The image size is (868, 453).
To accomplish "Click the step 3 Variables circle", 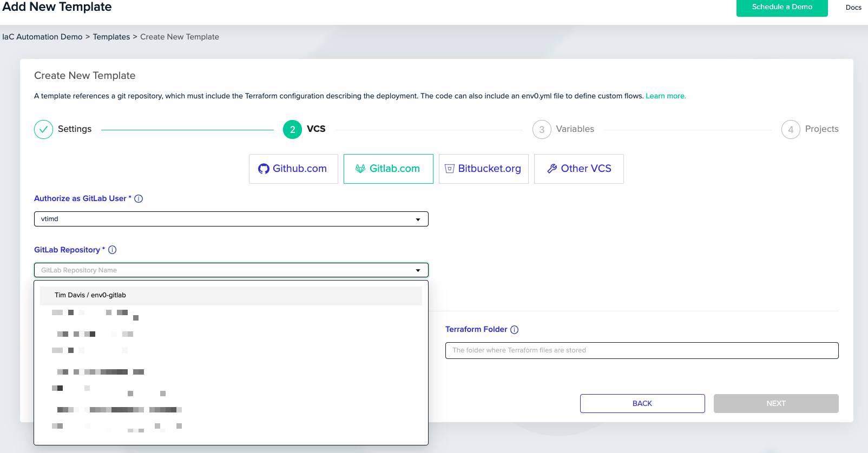I will pos(542,129).
